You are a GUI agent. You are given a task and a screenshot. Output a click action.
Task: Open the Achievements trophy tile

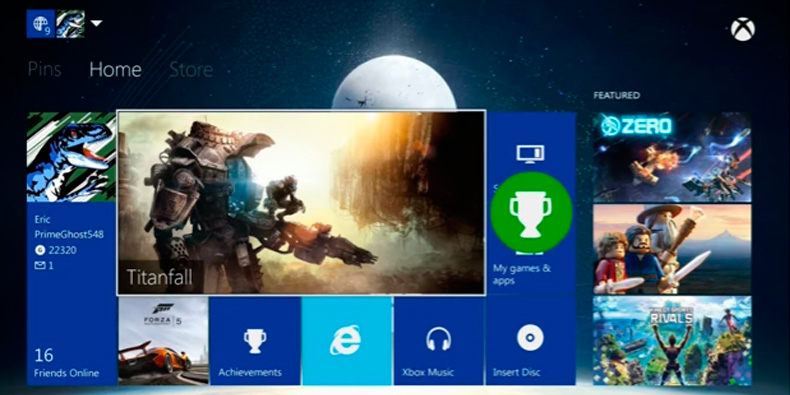point(255,341)
